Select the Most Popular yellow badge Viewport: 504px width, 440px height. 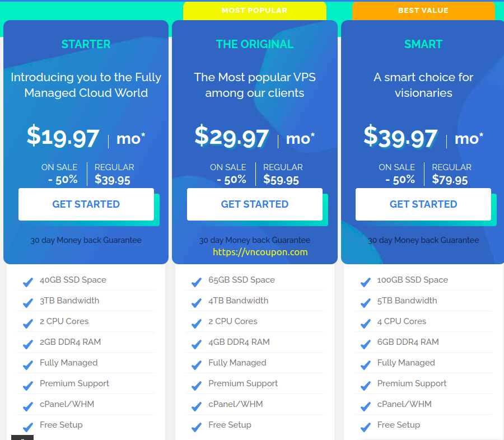click(x=255, y=11)
